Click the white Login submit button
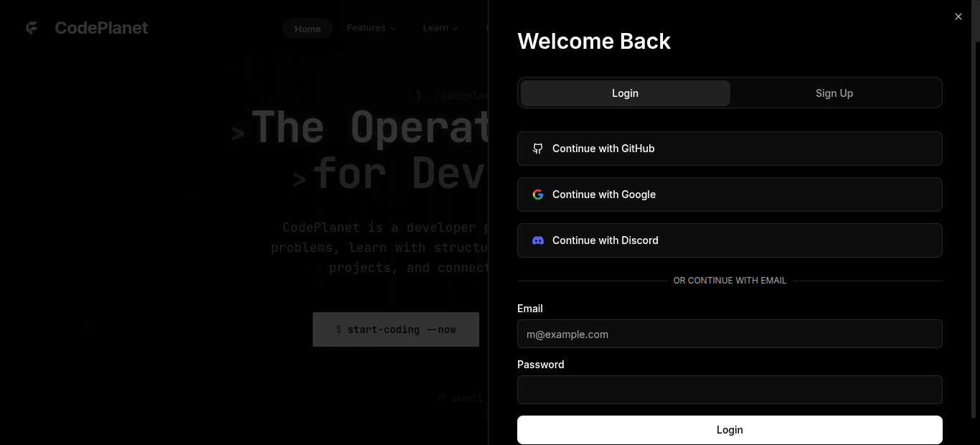Screen dimensions: 980x445 [x=730, y=430]
